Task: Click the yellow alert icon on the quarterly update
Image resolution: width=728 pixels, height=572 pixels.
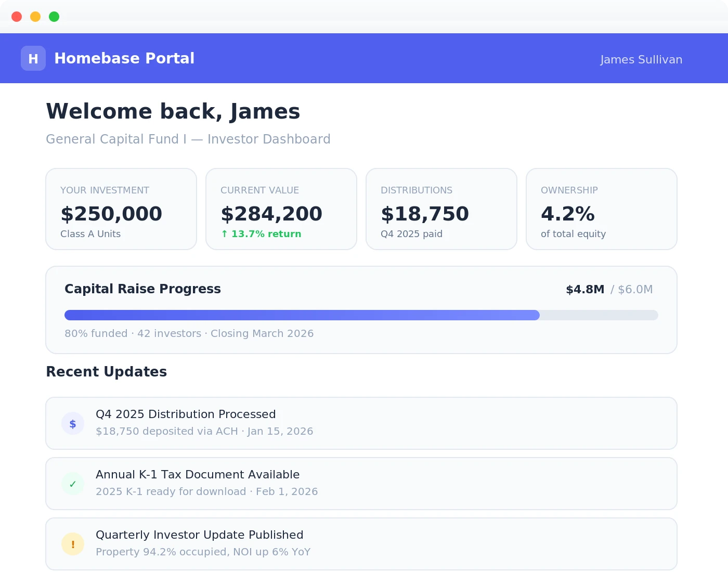Action: (x=73, y=543)
